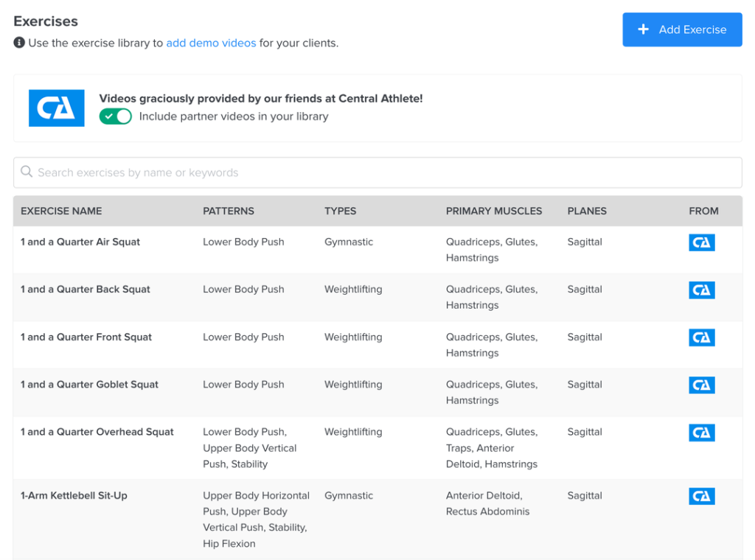This screenshot has width=755, height=560.
Task: Click the magnifier icon in the search bar
Action: tap(27, 172)
